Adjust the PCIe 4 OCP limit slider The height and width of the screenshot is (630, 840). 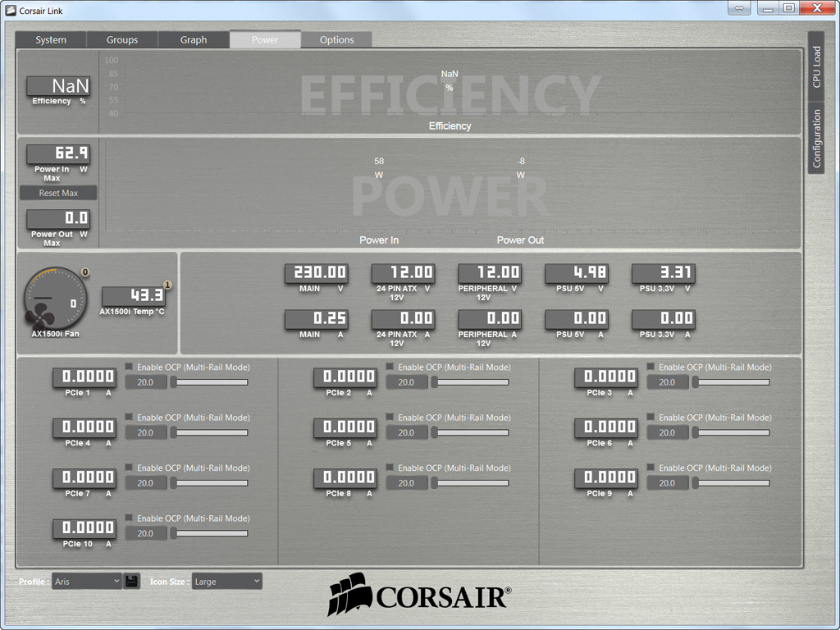209,433
